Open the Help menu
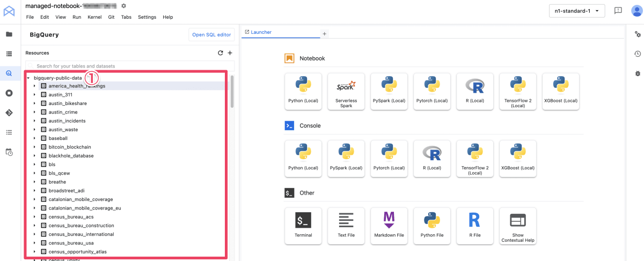Screen dimensions: 644x261 pyautogui.click(x=168, y=17)
